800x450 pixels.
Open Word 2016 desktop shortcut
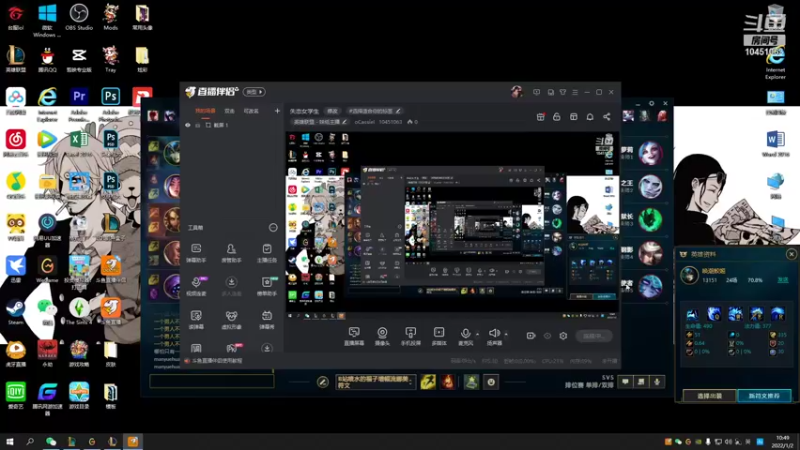point(775,143)
